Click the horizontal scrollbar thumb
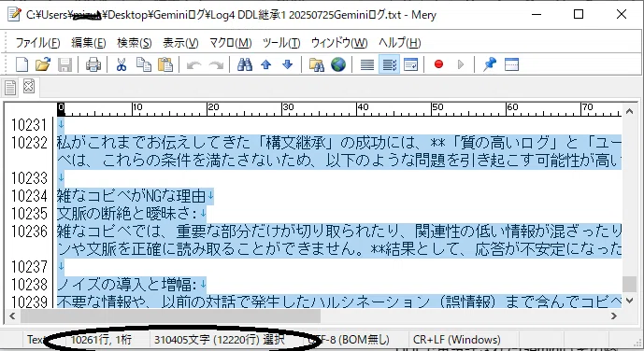 tap(170, 316)
